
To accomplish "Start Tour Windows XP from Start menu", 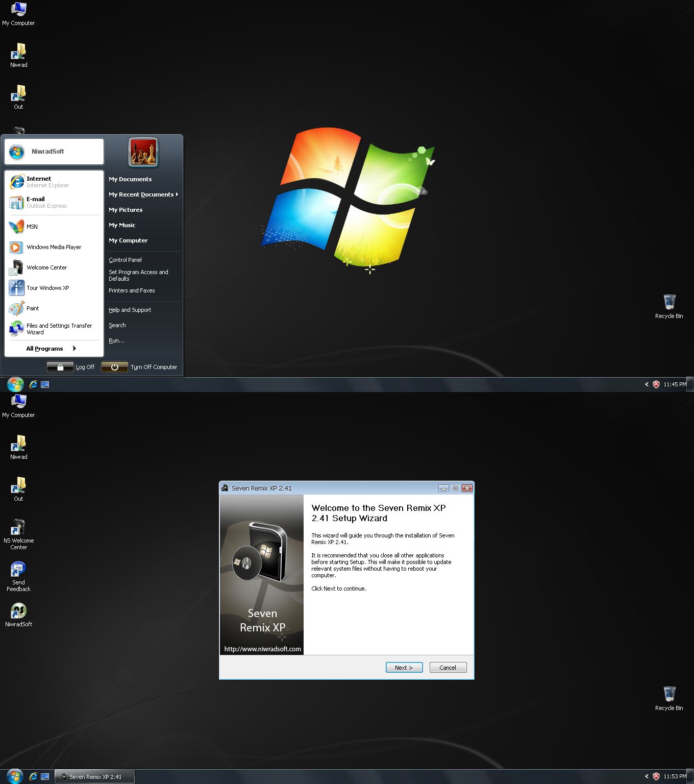I will point(54,288).
